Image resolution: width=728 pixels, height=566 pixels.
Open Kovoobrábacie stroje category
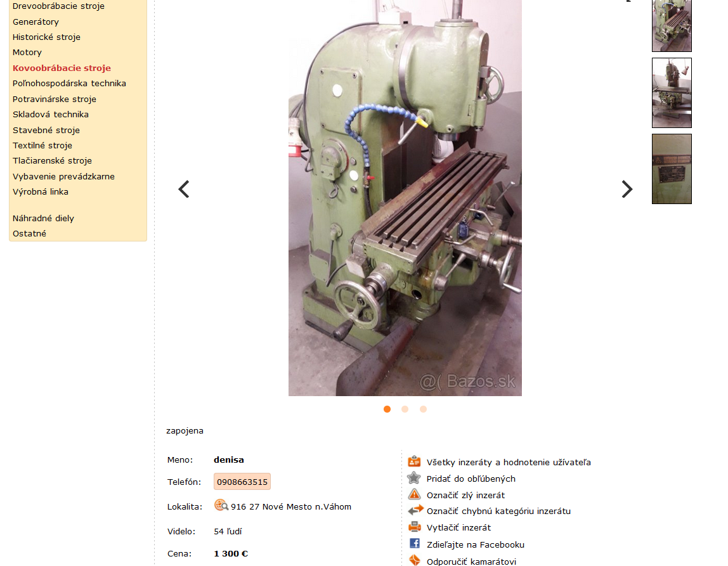click(x=62, y=68)
